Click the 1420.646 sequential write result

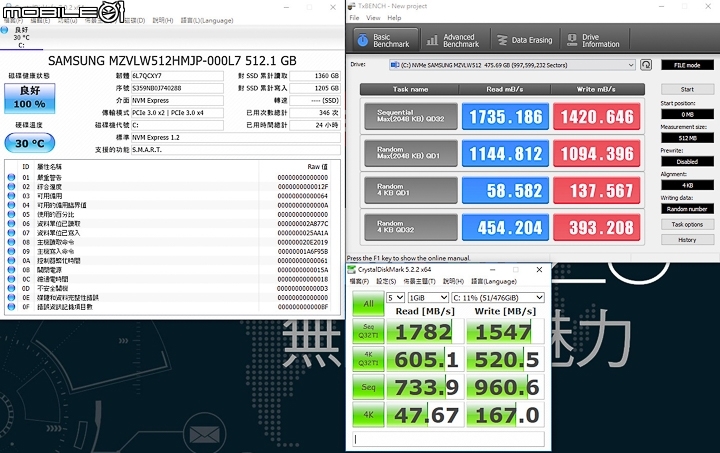pyautogui.click(x=596, y=117)
